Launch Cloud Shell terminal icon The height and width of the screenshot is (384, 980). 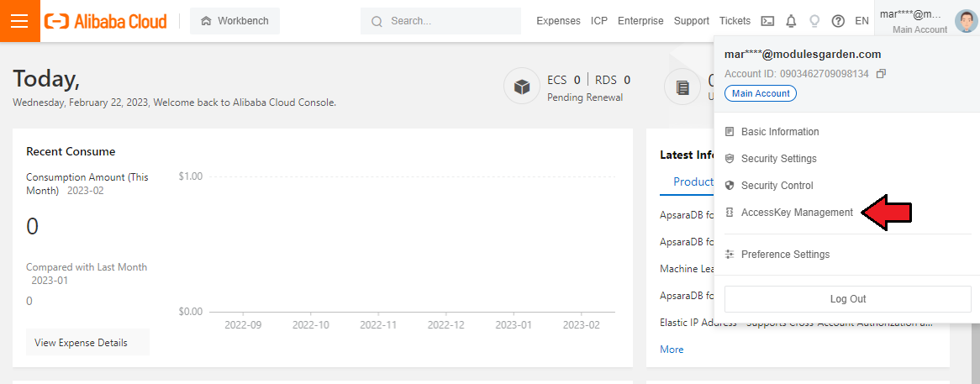point(767,21)
